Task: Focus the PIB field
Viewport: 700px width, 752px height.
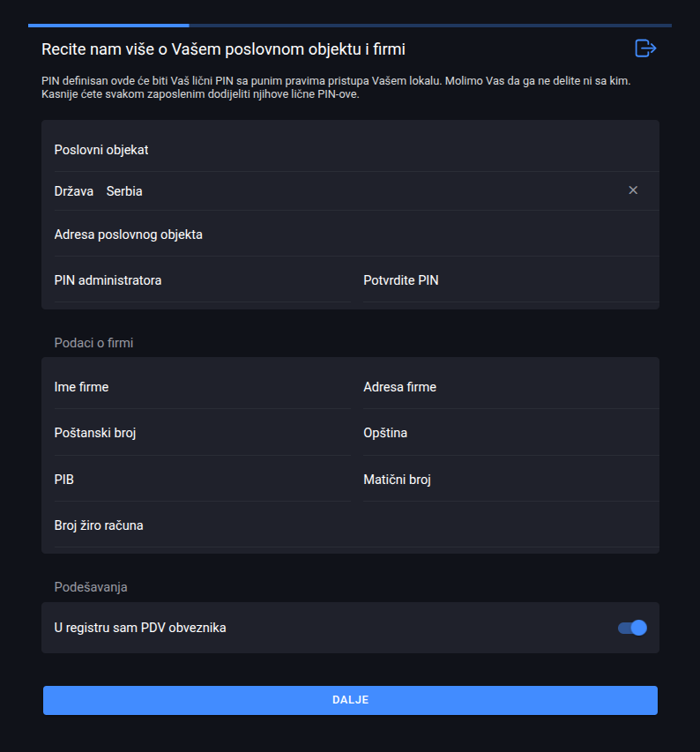Action: tap(202, 480)
